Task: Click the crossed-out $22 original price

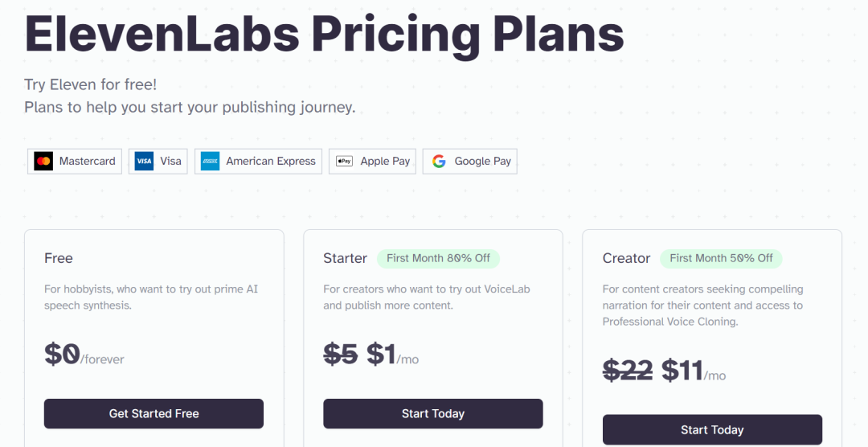Action: (x=628, y=371)
